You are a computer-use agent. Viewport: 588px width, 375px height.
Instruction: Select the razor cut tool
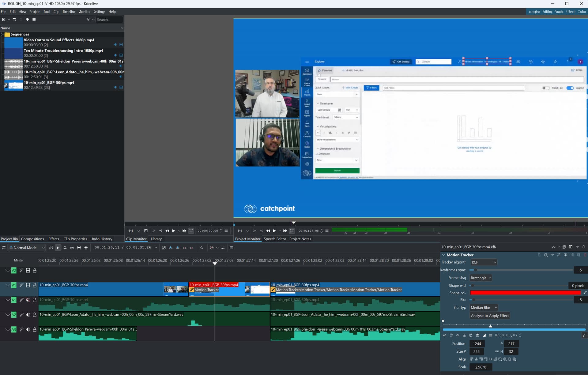click(x=65, y=248)
